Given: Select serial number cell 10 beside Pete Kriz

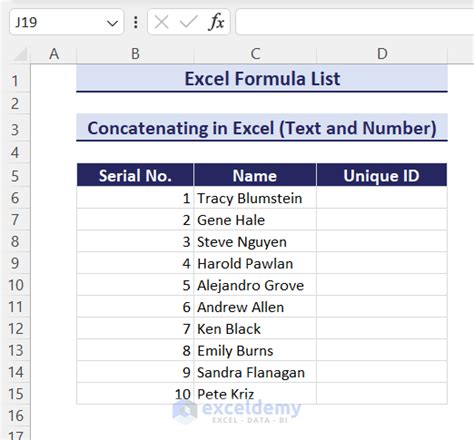Looking at the screenshot, I should (135, 394).
